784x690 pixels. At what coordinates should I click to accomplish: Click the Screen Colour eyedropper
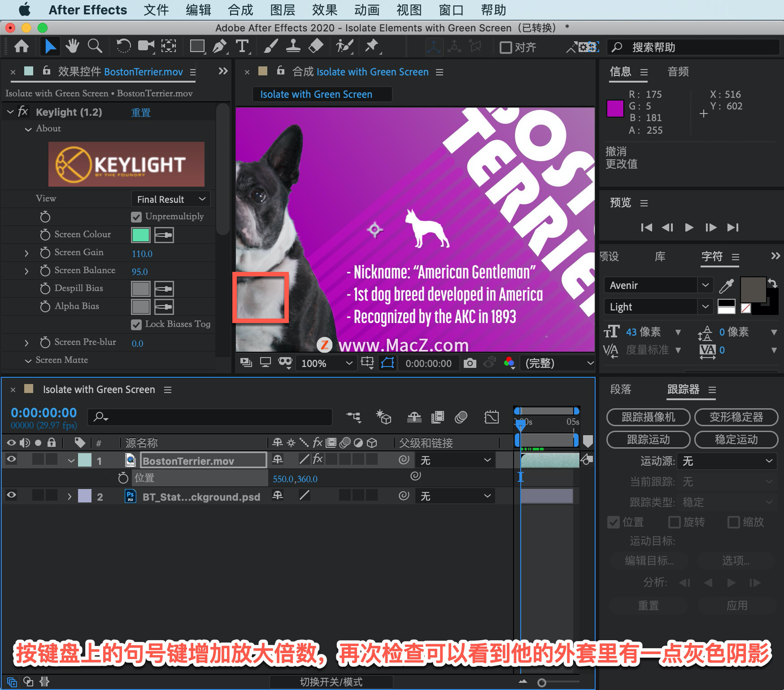click(x=164, y=235)
